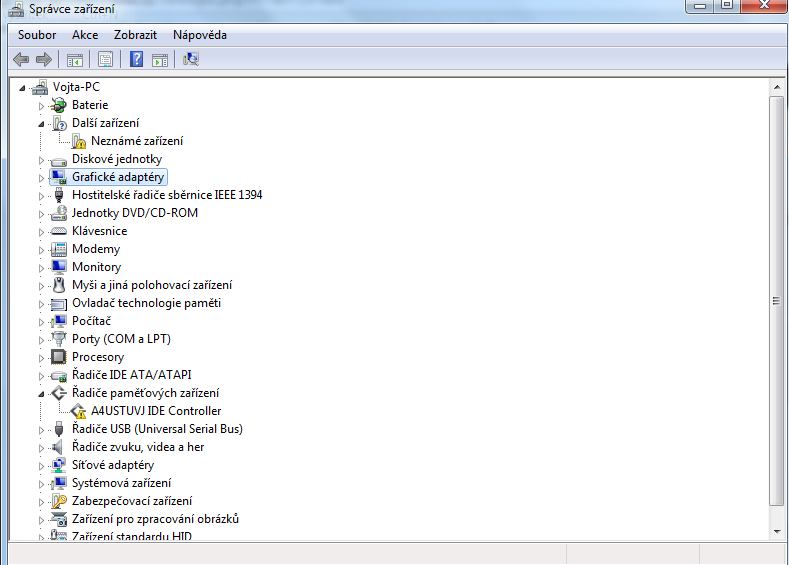This screenshot has width=789, height=565.
Task: Expand the Grafické adaptéry category
Action: [41, 178]
